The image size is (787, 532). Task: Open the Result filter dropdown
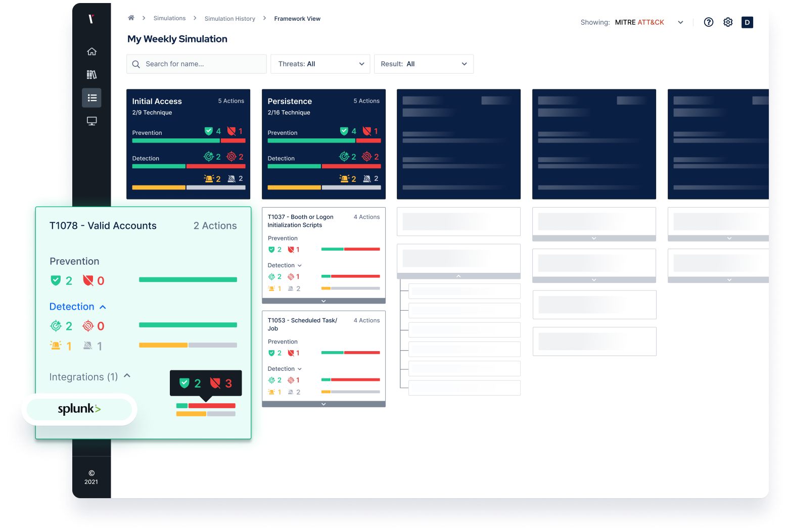[424, 64]
